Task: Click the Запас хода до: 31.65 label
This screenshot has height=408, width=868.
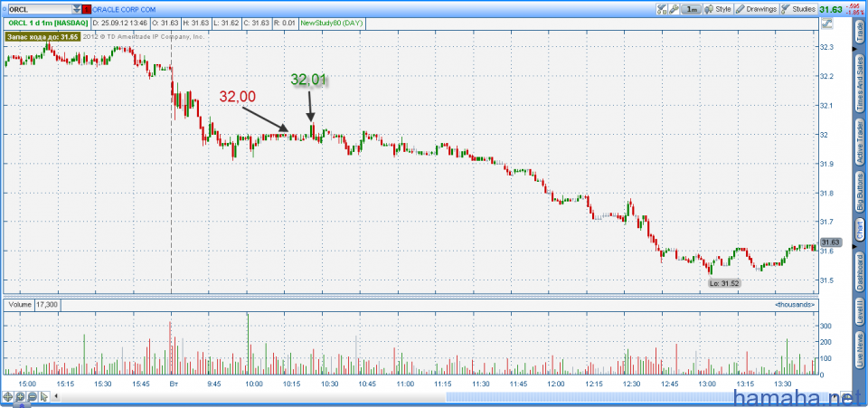Action: coord(42,36)
